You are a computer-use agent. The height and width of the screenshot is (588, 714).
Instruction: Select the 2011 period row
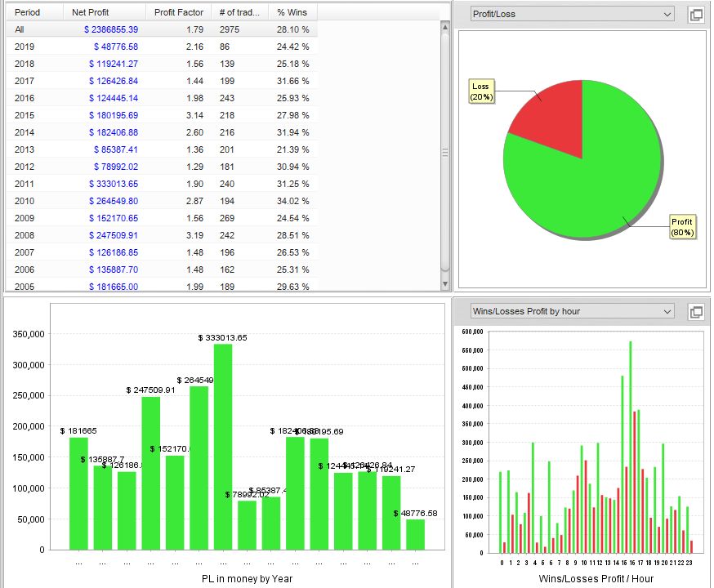coord(162,184)
